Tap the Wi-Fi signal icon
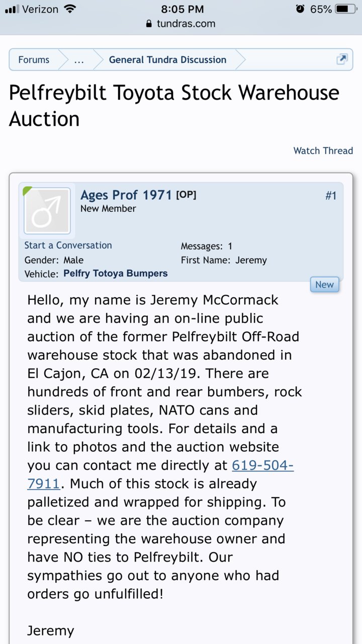This screenshot has height=644, width=362. [x=70, y=9]
